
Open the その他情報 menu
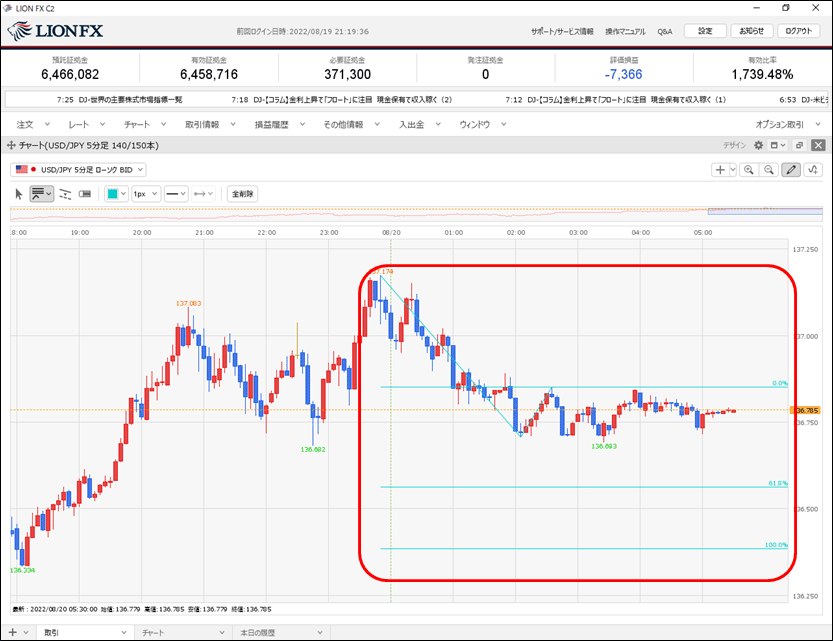pyautogui.click(x=351, y=124)
